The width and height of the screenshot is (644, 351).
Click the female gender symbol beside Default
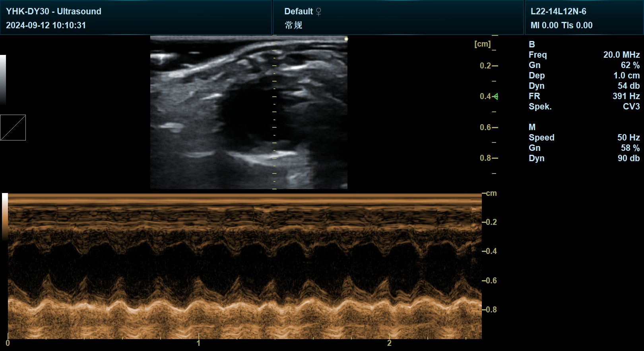click(318, 12)
